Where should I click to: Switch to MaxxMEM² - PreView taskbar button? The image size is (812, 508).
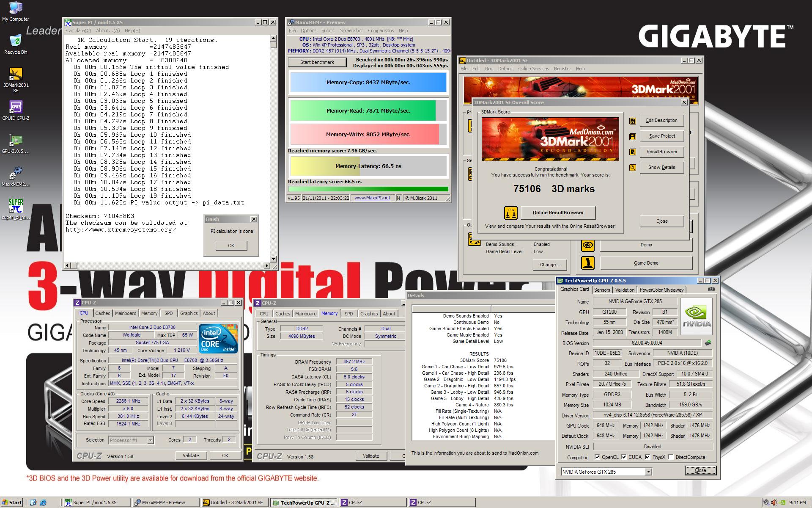166,502
